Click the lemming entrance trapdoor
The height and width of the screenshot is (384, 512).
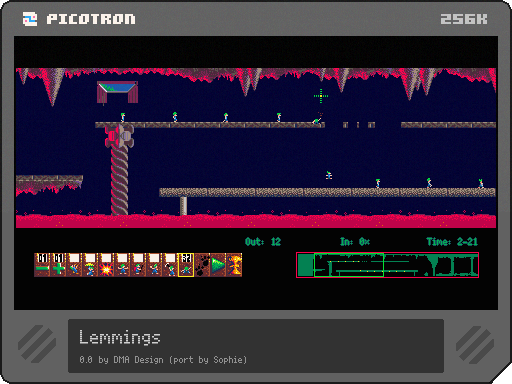[117, 92]
